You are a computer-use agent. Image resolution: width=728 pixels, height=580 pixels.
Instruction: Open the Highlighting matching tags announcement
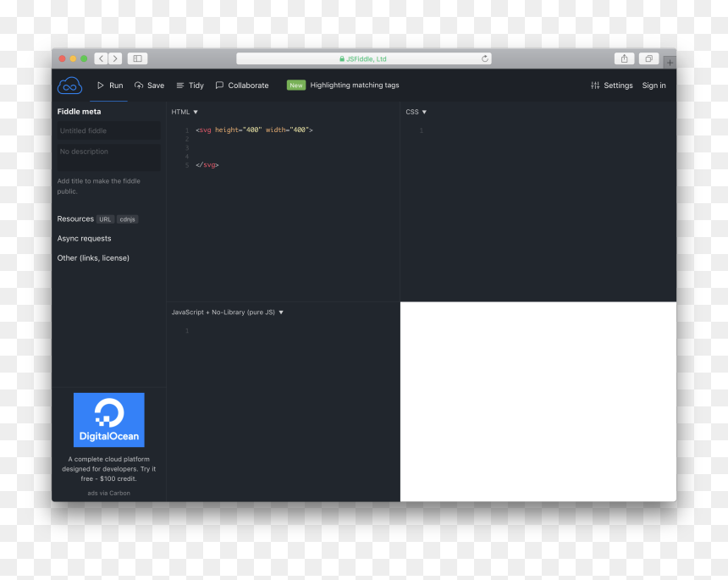(355, 85)
